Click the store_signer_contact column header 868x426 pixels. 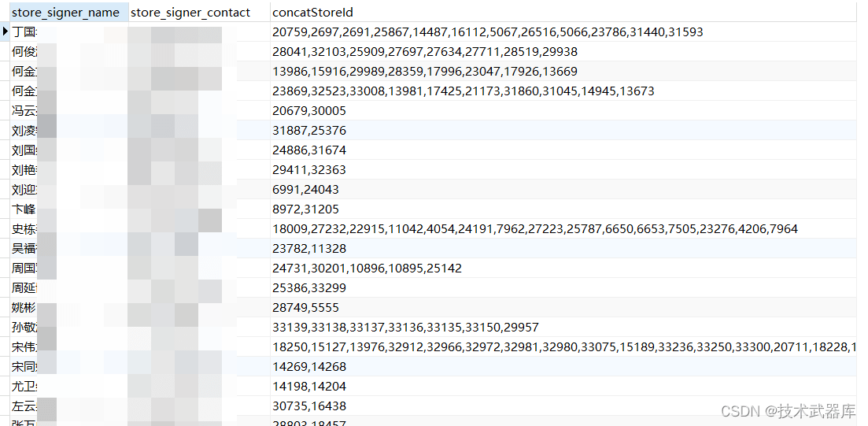pos(199,12)
